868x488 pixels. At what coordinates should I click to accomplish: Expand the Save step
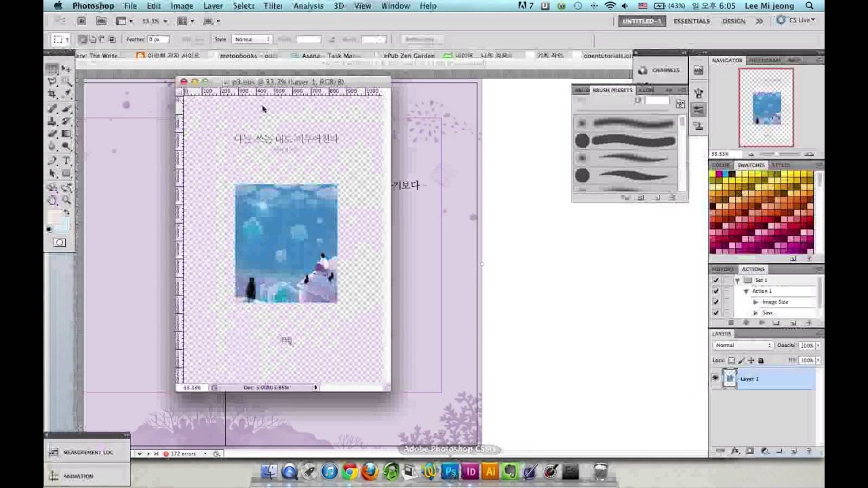click(x=755, y=312)
